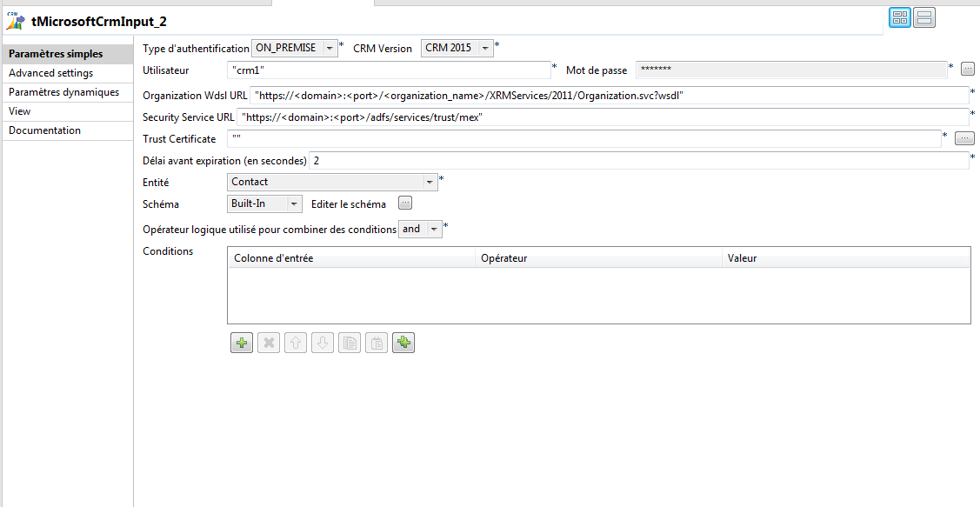Switch to the grid layout view icon
This screenshot has height=507, width=980.
click(x=900, y=17)
